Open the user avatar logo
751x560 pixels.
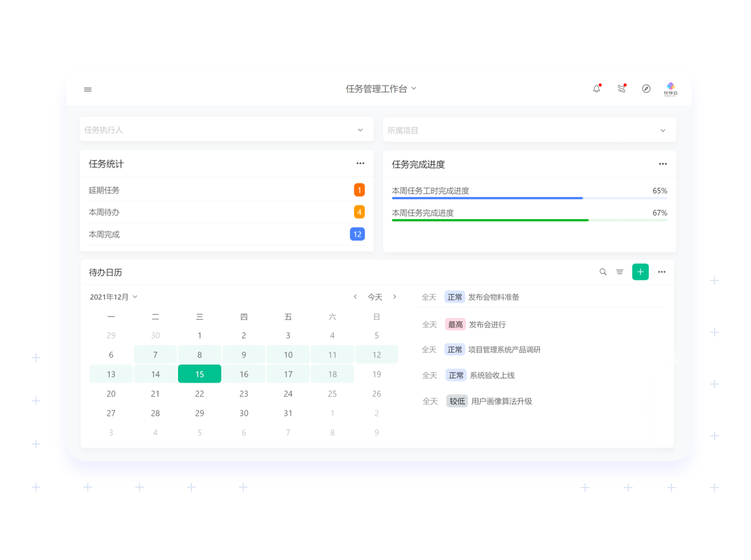pyautogui.click(x=670, y=89)
